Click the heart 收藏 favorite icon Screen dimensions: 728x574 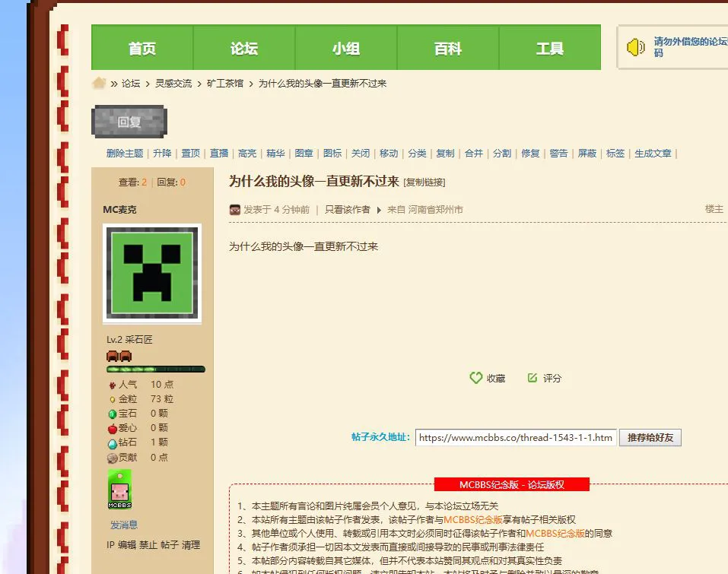pyautogui.click(x=476, y=378)
